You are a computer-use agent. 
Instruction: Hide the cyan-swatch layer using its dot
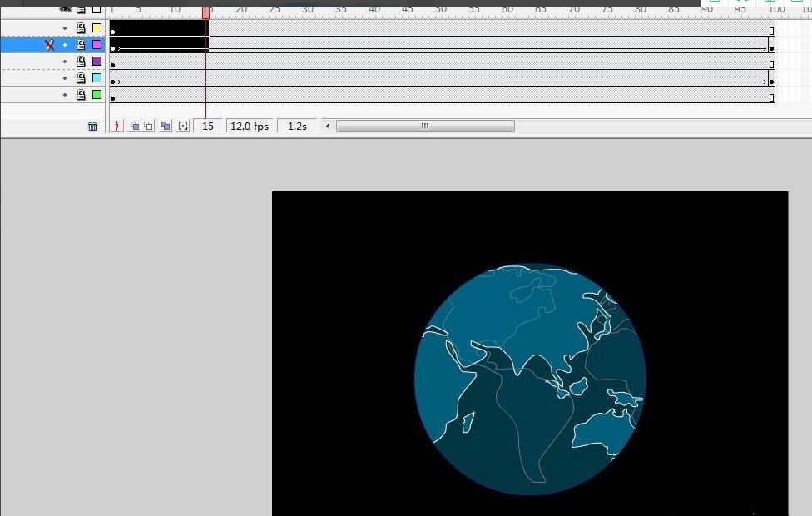point(65,78)
